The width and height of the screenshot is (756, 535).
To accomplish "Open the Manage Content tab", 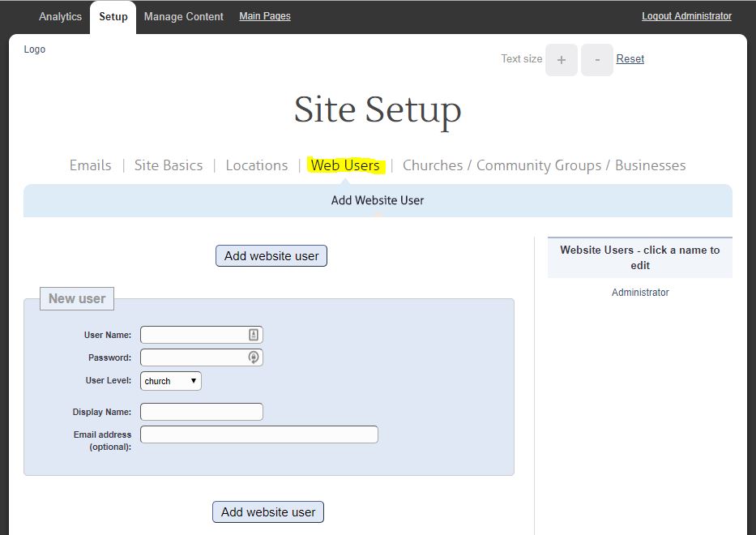I will 183,16.
